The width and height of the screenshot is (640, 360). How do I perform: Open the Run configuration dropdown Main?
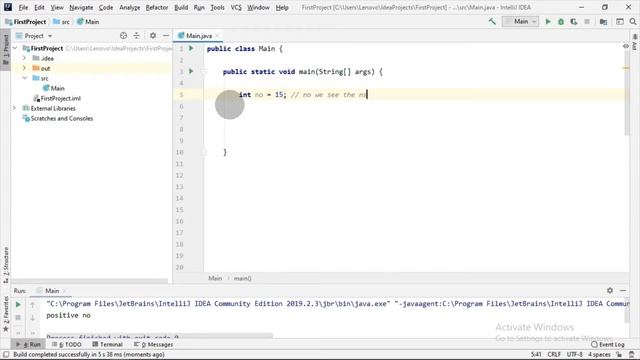pos(520,22)
